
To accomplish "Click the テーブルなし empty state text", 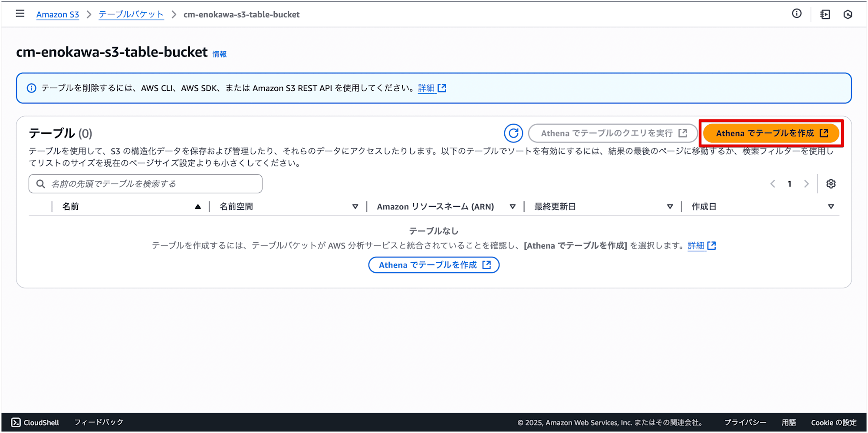I will (x=434, y=231).
